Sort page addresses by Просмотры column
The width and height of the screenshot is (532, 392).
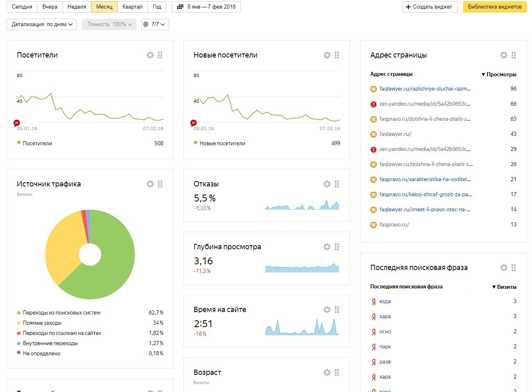tap(499, 74)
